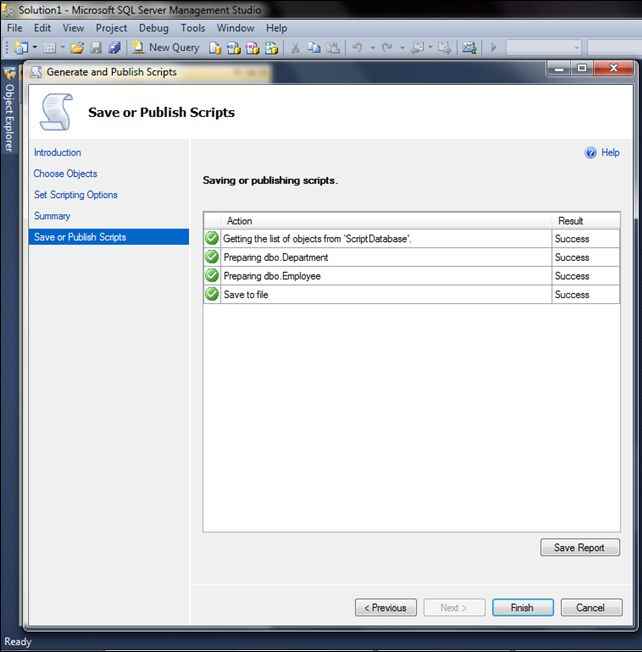This screenshot has height=652, width=642.
Task: Open the Project menu
Action: pyautogui.click(x=111, y=28)
